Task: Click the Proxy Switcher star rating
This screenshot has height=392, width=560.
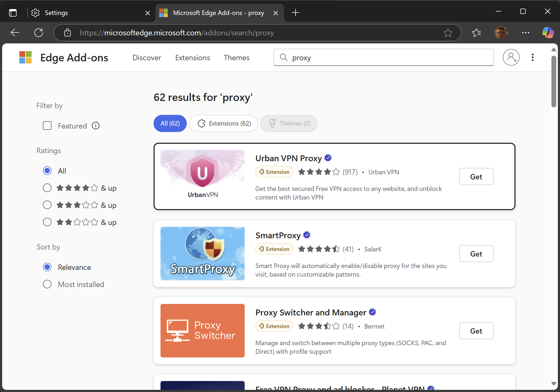Action: point(319,326)
